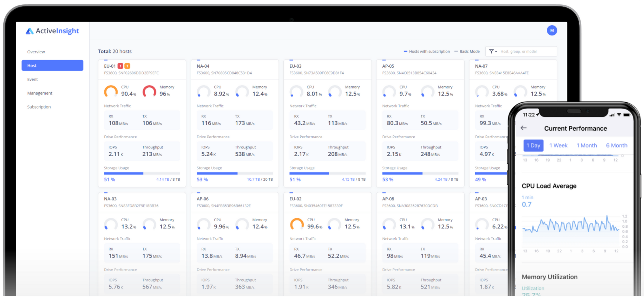The image size is (644, 303).
Task: Click the EU-03 Memory gauge icon
Action: (335, 91)
